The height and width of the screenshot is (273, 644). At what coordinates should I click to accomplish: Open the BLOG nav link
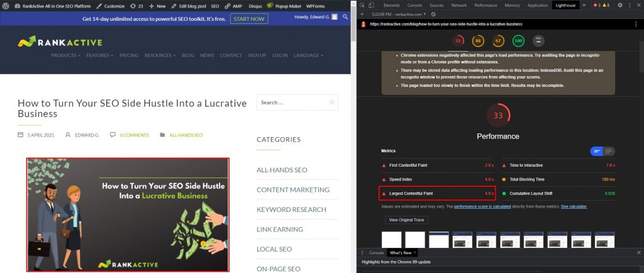pos(187,55)
